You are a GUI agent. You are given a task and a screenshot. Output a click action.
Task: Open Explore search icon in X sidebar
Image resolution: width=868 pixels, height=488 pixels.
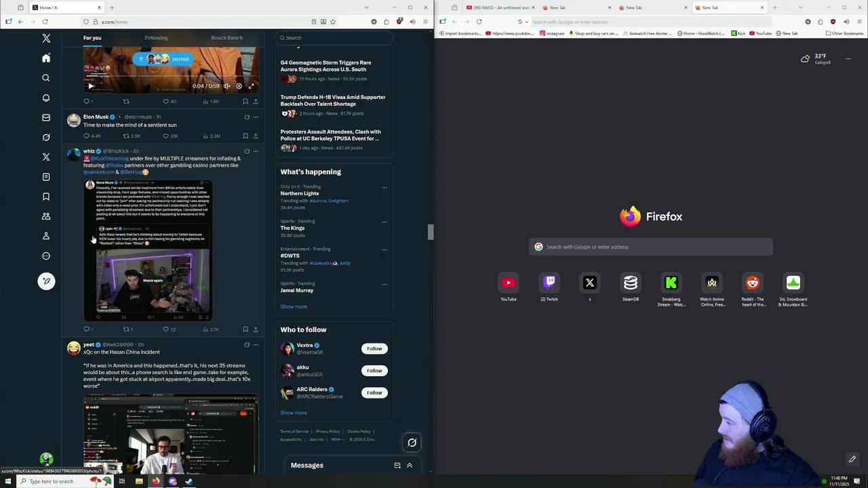click(x=46, y=78)
